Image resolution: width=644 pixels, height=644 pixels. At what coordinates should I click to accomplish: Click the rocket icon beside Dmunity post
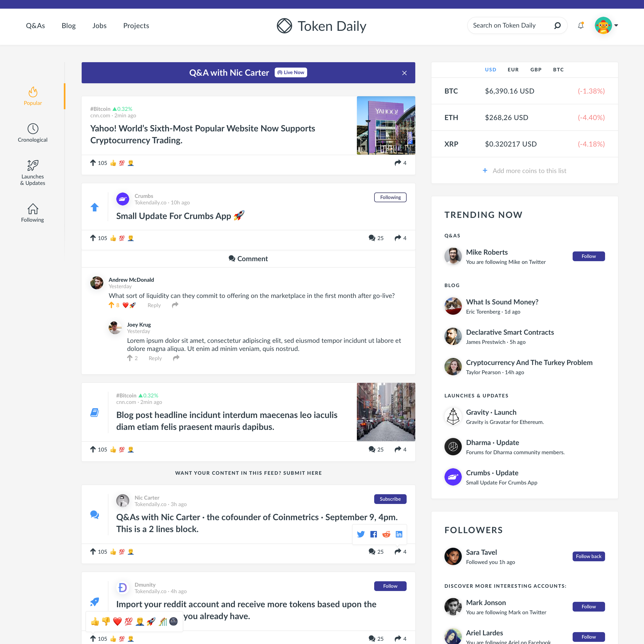(95, 602)
